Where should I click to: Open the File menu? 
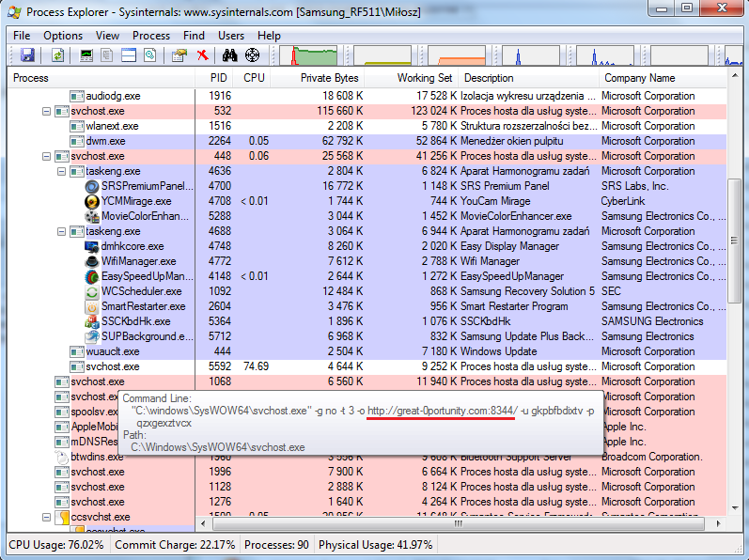click(x=22, y=36)
